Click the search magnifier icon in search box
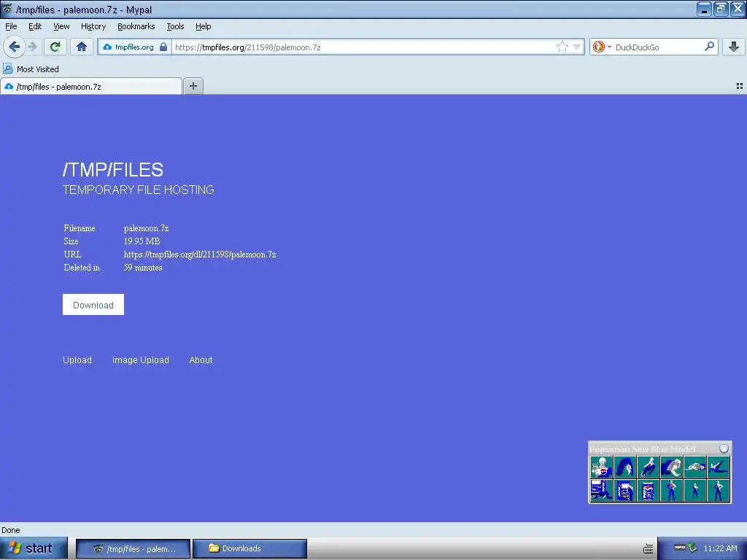The height and width of the screenshot is (560, 747). tap(709, 47)
